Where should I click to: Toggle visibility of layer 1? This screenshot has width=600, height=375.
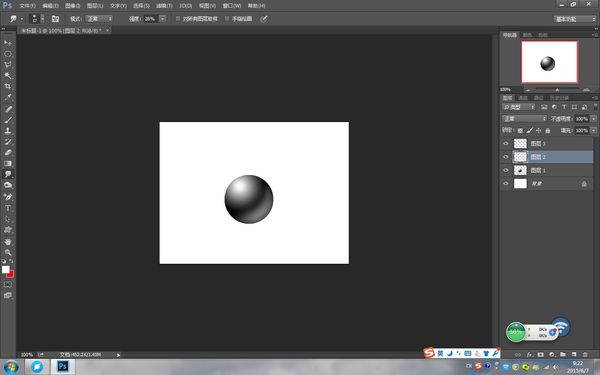click(506, 170)
